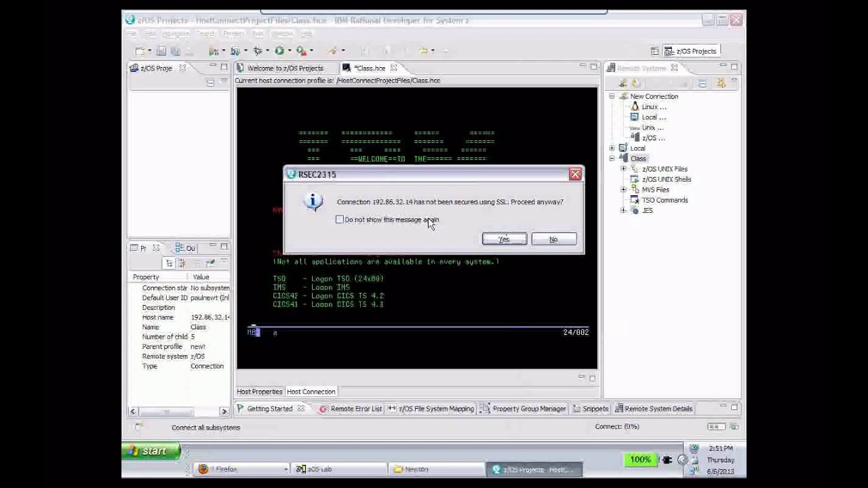Expand the Local tree node
This screenshot has width=868, height=488.
[612, 148]
